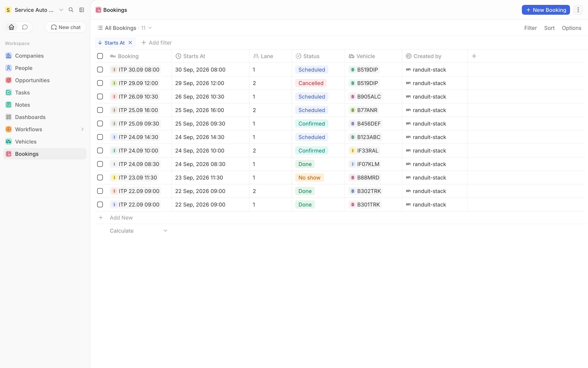Open Dashboards in the sidebar
Screen dimensions: 588x368
coord(45,117)
